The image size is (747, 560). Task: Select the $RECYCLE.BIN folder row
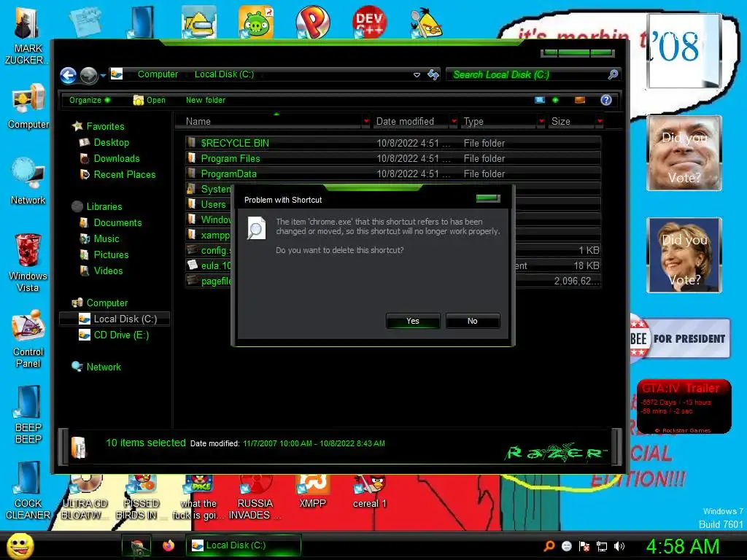[x=392, y=143]
